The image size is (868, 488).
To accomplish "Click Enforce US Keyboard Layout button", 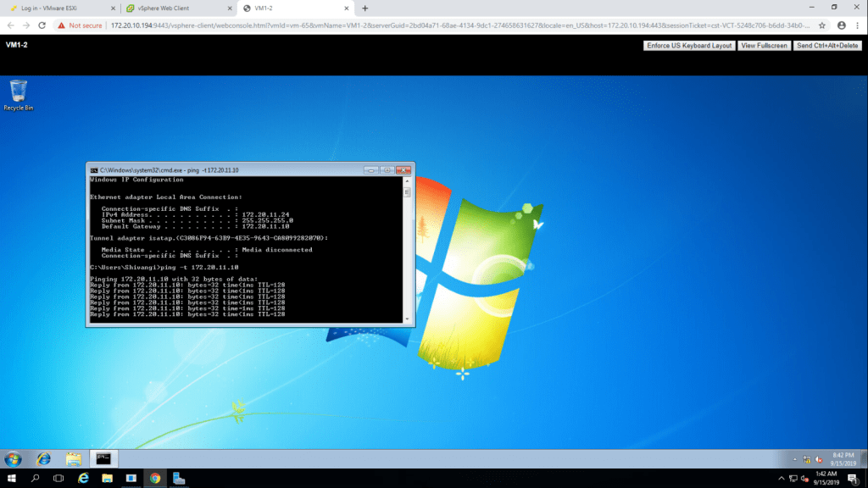I will 688,45.
